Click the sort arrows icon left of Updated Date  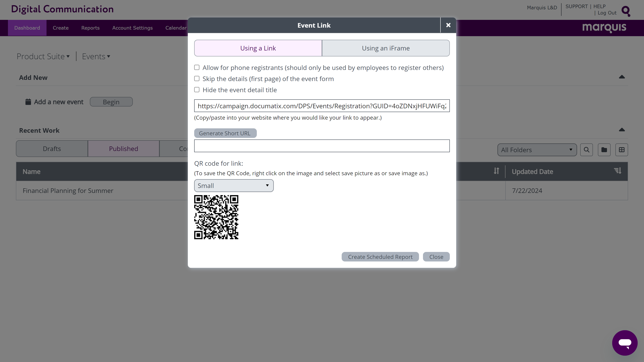pyautogui.click(x=496, y=171)
